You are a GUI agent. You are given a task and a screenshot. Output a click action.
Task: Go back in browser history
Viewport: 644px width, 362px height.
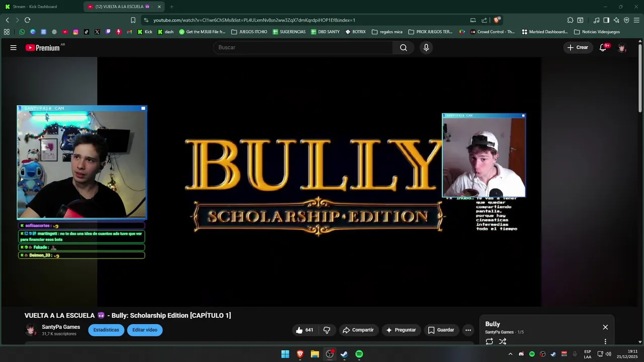[7, 20]
